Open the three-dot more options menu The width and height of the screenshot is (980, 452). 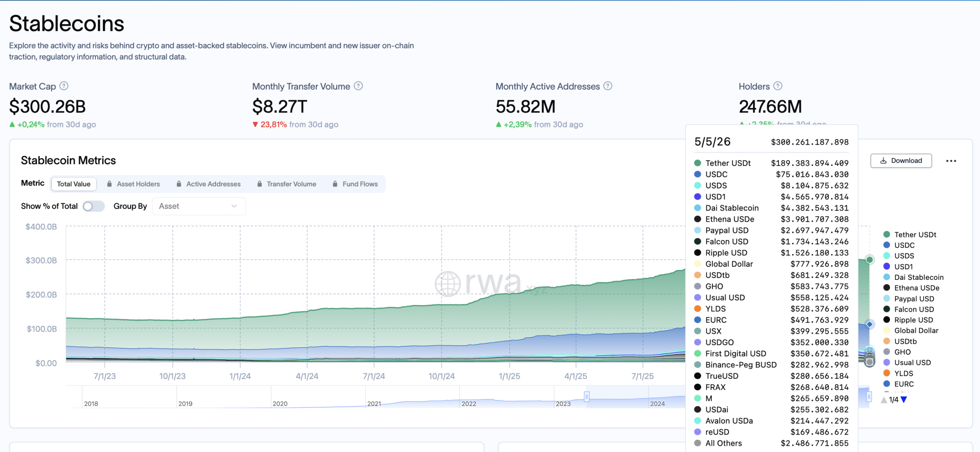[951, 161]
